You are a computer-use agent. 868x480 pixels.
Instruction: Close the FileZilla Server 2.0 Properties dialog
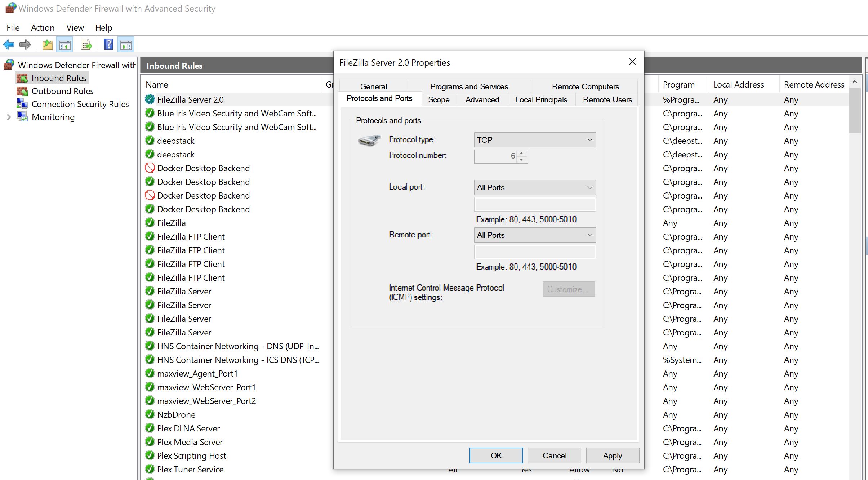pos(632,62)
